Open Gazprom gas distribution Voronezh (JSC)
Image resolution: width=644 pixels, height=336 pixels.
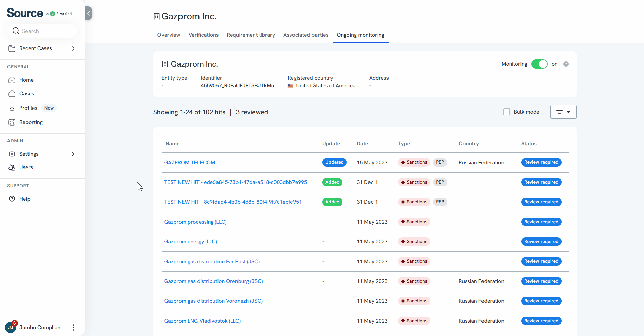pos(213,301)
